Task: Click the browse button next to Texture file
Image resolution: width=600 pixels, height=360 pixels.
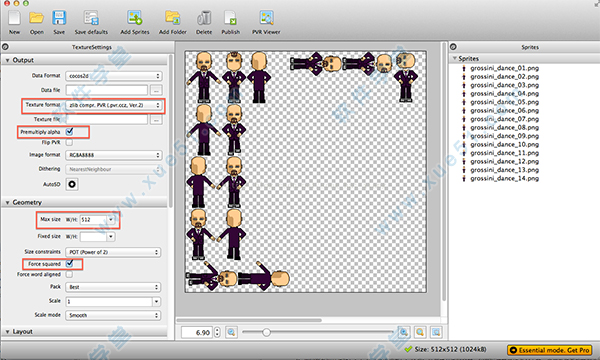Action: pos(156,120)
